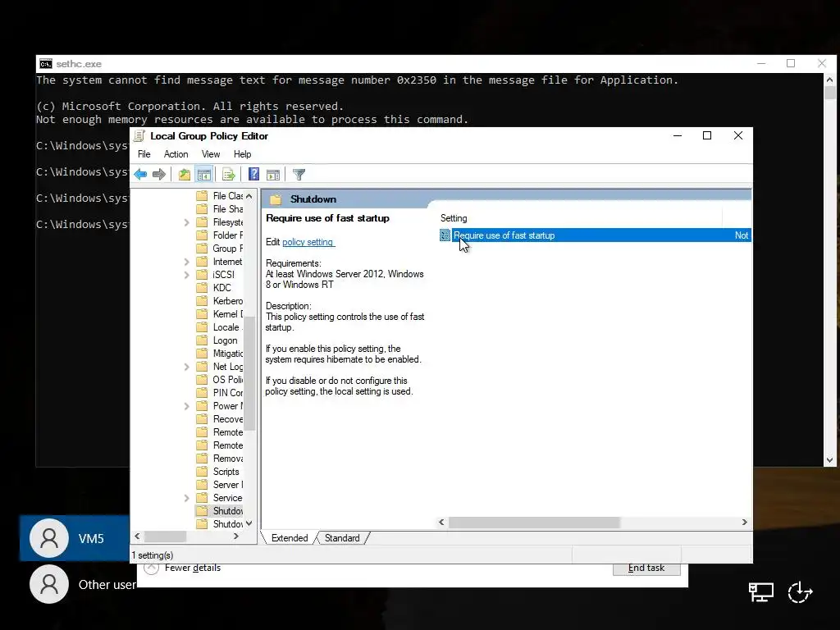This screenshot has width=840, height=630.
Task: Select the Group F tree item
Action: pos(228,249)
